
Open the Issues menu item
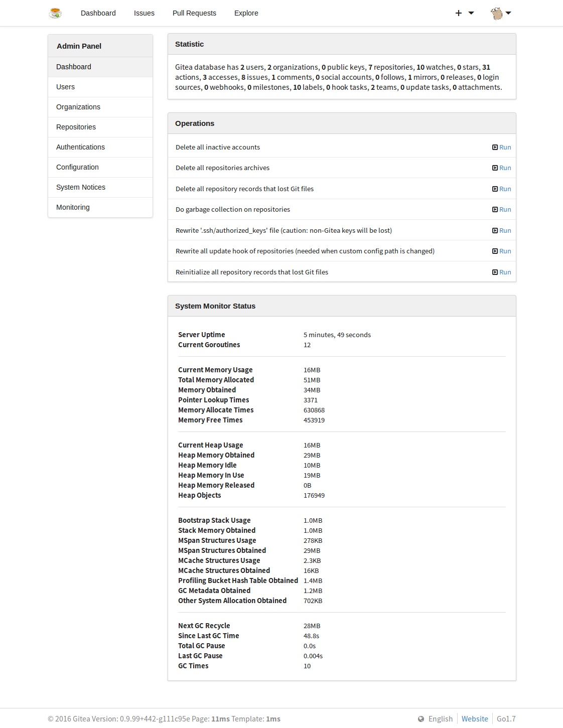144,13
